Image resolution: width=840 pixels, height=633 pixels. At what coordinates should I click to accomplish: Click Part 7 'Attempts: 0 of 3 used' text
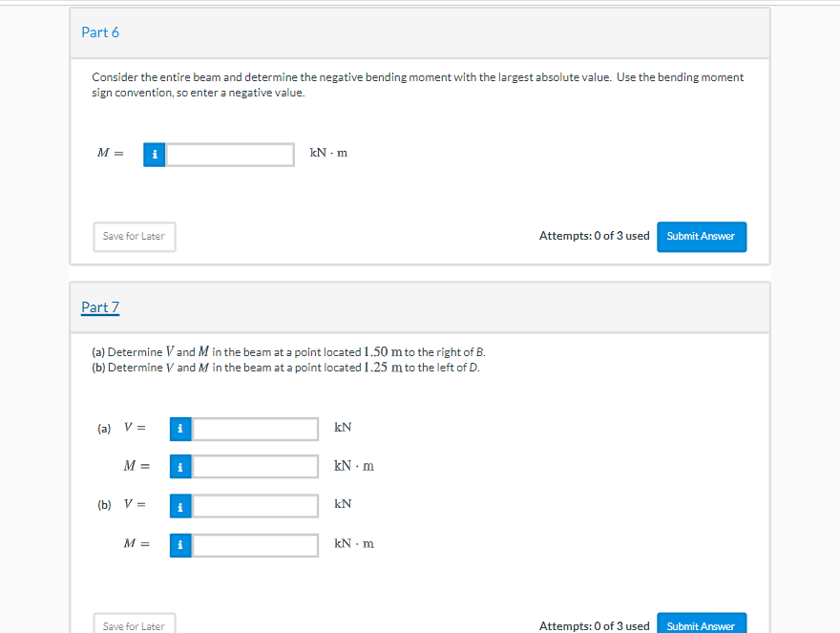tap(594, 626)
